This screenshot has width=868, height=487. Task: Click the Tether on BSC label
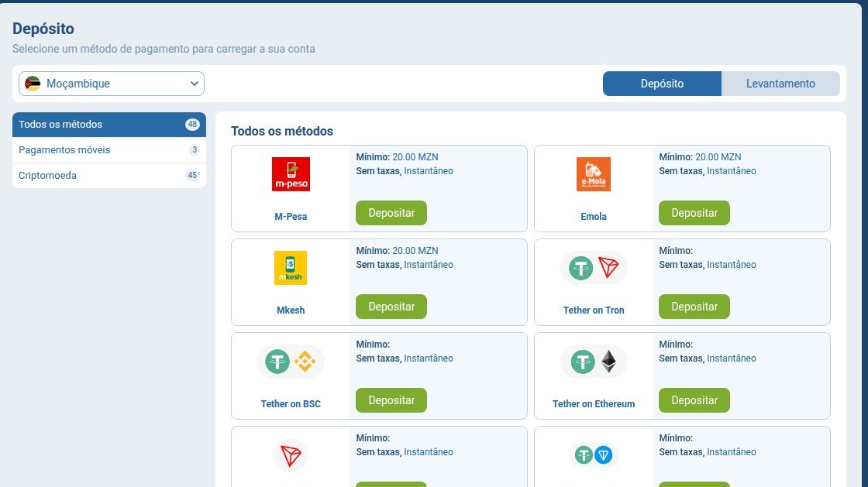(291, 404)
